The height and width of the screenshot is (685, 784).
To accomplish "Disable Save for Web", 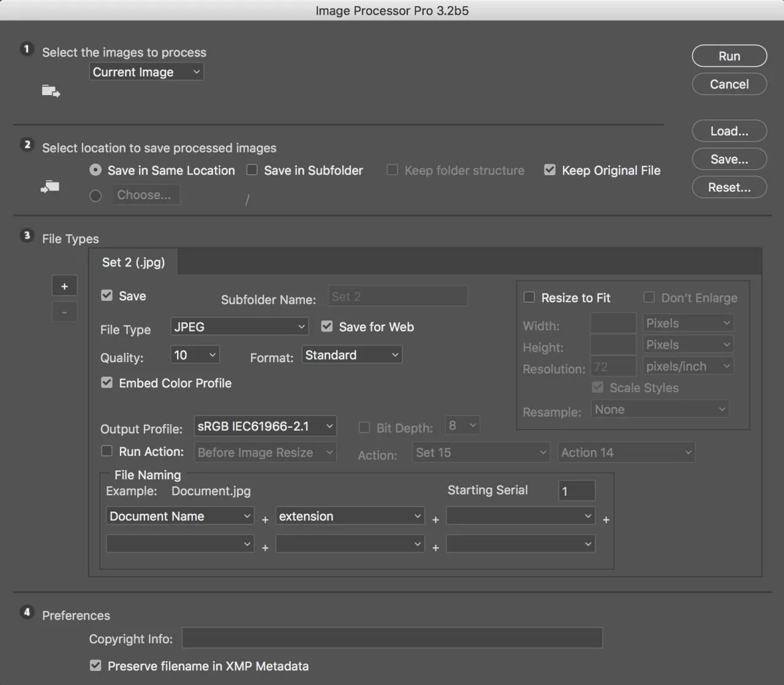I will coord(326,326).
